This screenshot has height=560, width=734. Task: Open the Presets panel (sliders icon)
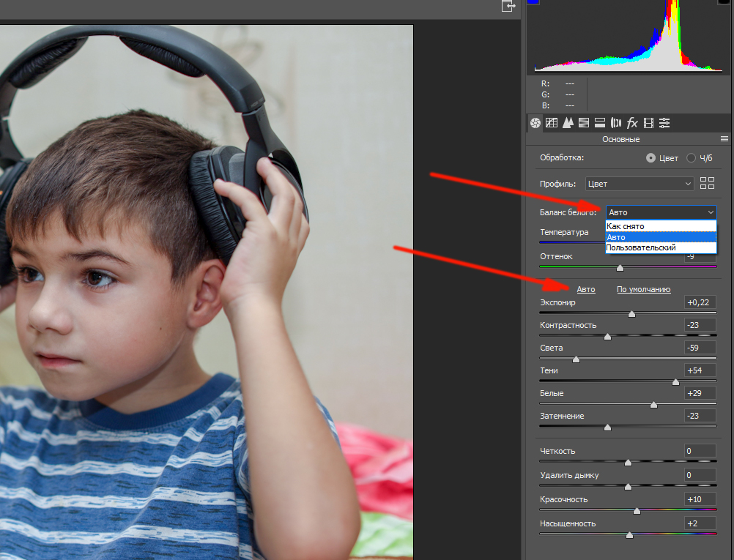(x=664, y=123)
